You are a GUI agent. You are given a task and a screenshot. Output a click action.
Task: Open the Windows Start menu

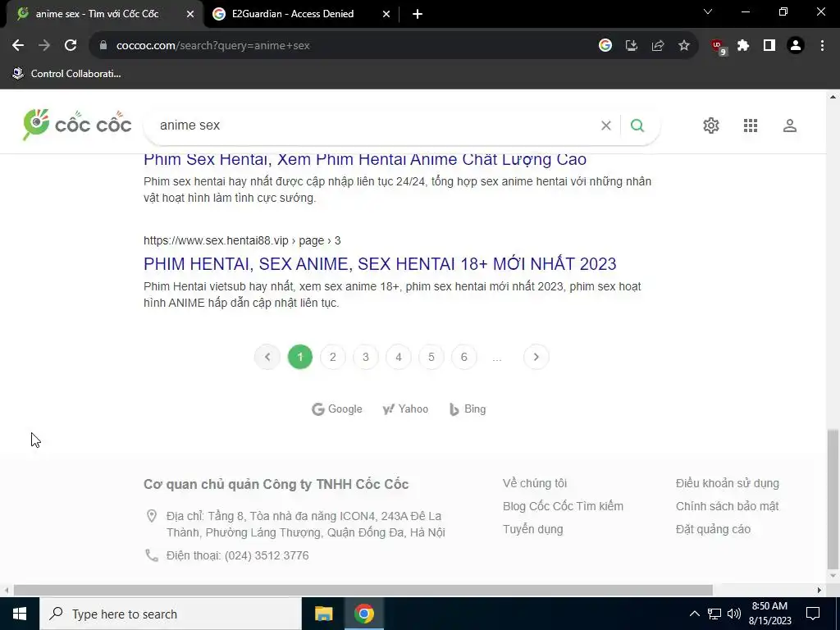20,614
